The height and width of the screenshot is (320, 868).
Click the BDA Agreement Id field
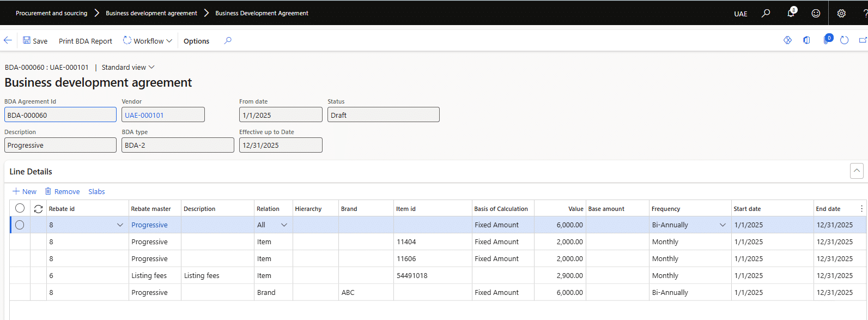tap(60, 115)
